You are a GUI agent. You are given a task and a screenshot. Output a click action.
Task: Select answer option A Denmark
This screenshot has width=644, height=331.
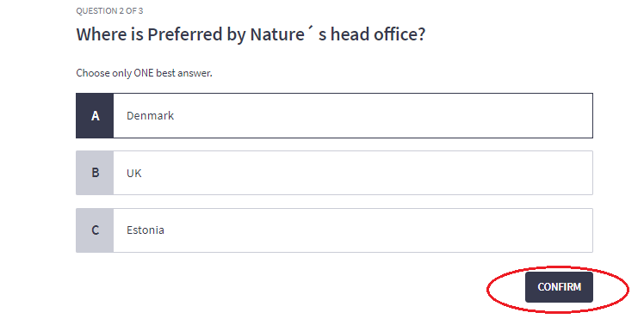pos(334,116)
